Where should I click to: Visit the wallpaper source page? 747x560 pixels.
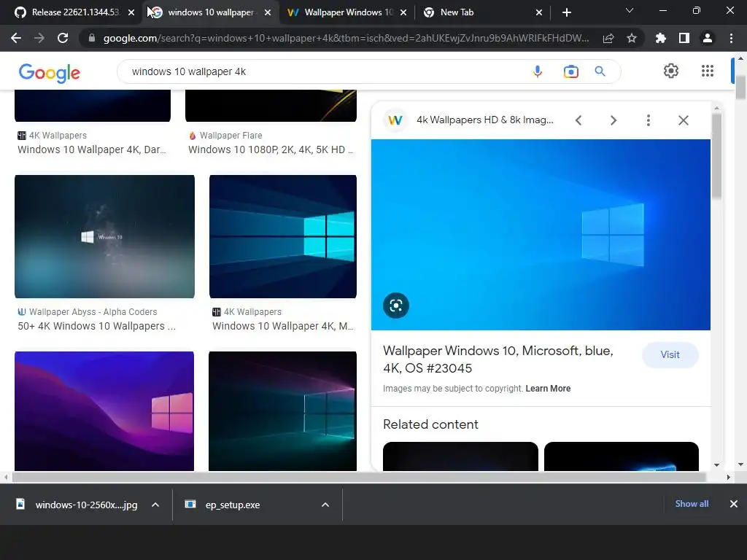(x=670, y=355)
